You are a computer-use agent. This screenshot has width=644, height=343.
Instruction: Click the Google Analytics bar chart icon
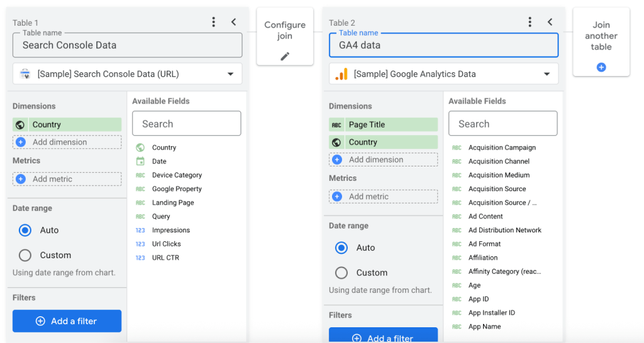point(341,74)
